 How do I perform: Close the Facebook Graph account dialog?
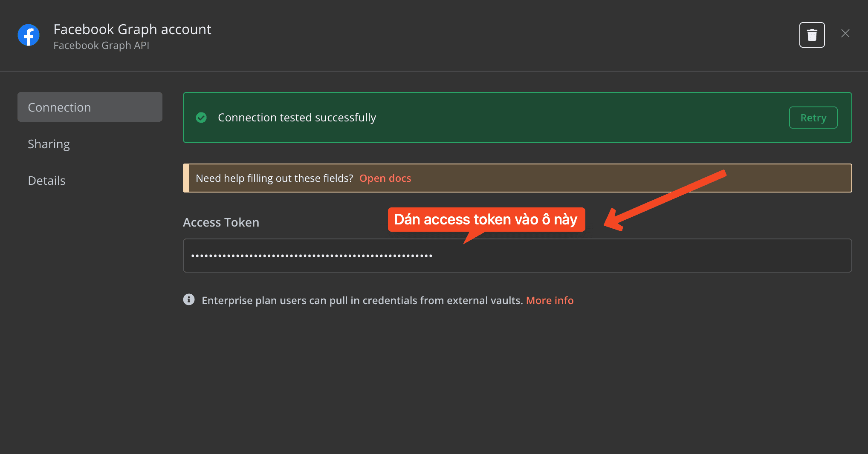[845, 33]
